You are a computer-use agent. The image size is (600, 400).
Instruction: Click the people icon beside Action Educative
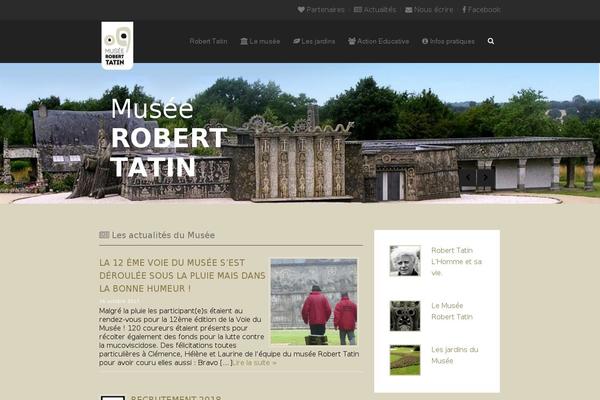coord(352,41)
